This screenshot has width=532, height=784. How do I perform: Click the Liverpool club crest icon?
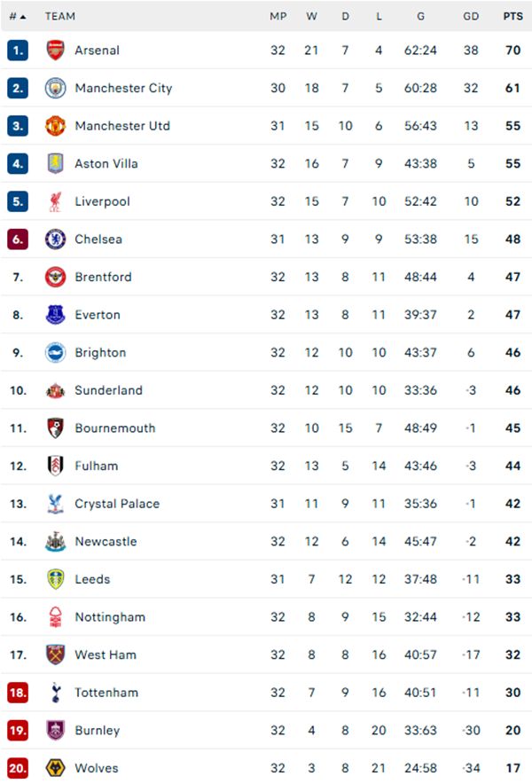[x=56, y=201]
